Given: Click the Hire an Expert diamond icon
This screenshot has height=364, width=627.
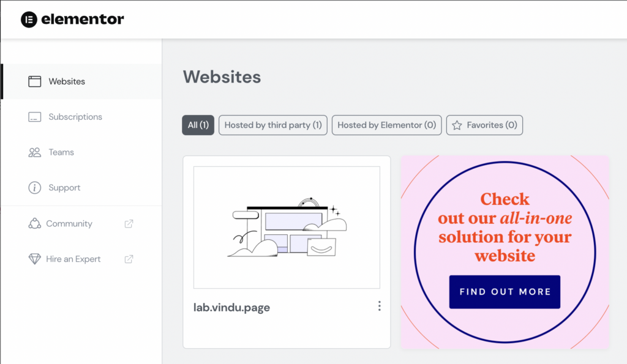Looking at the screenshot, I should click(34, 259).
